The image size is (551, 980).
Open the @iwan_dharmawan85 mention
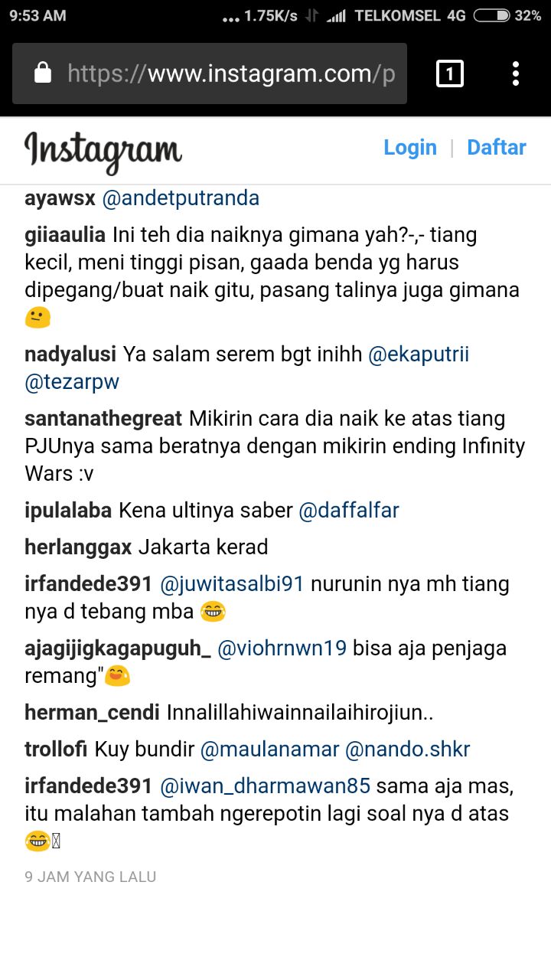click(265, 786)
